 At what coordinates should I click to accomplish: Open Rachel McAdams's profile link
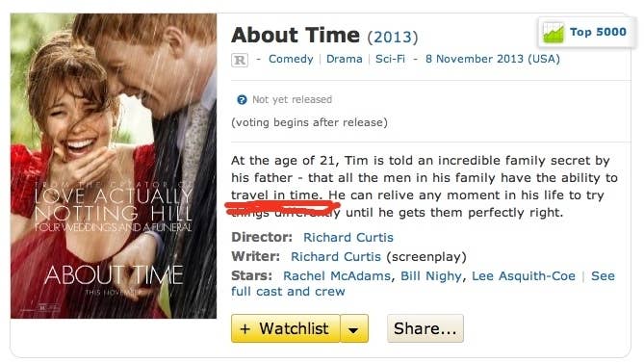pos(337,276)
